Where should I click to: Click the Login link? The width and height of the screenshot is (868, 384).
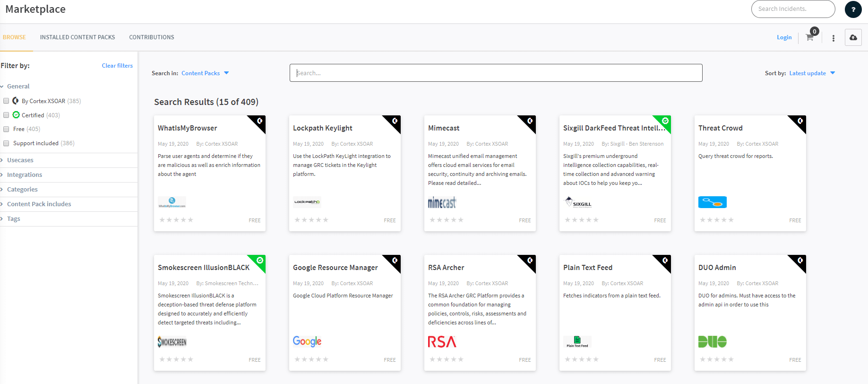pyautogui.click(x=784, y=37)
